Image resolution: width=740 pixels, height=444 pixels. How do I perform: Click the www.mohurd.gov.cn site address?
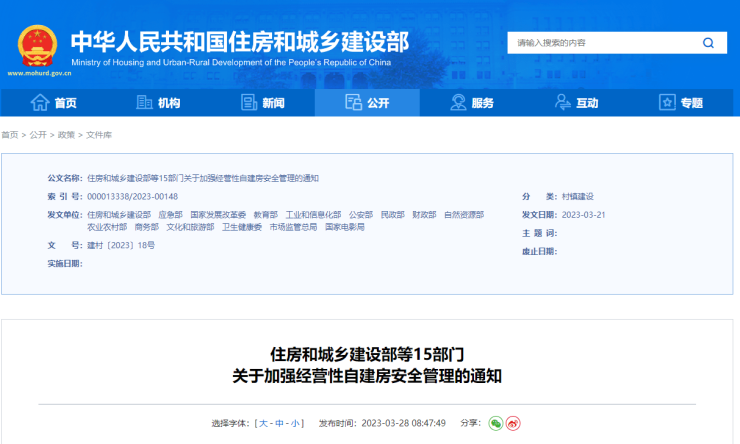(x=40, y=74)
